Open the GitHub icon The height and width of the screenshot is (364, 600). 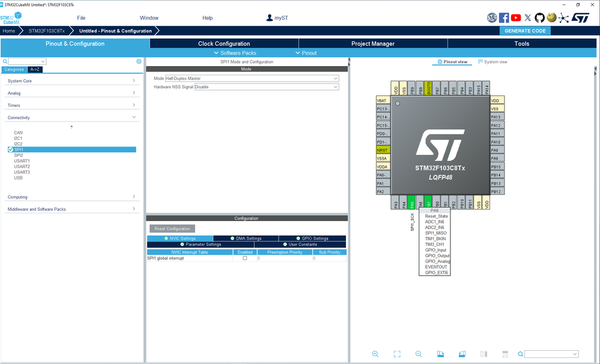(539, 17)
